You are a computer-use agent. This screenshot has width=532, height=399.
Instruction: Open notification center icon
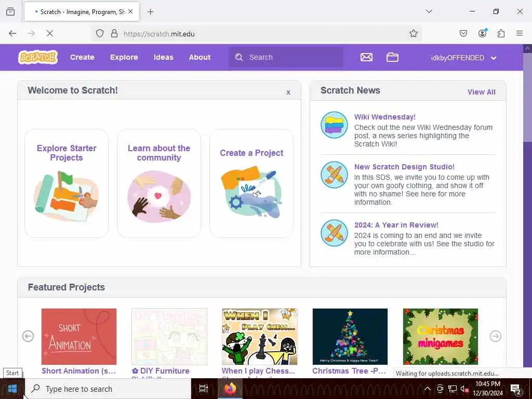pyautogui.click(x=516, y=389)
